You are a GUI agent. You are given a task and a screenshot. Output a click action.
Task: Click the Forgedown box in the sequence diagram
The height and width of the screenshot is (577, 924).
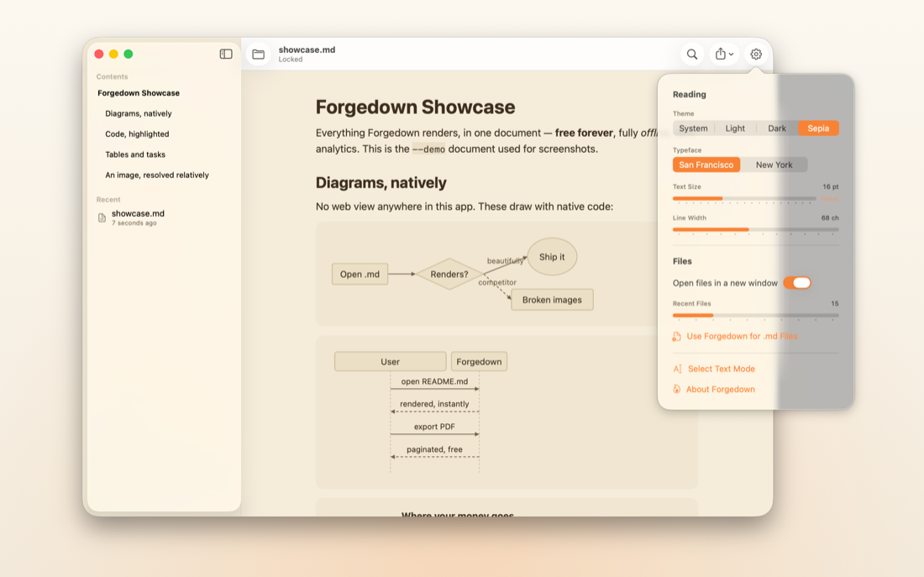[x=479, y=362]
